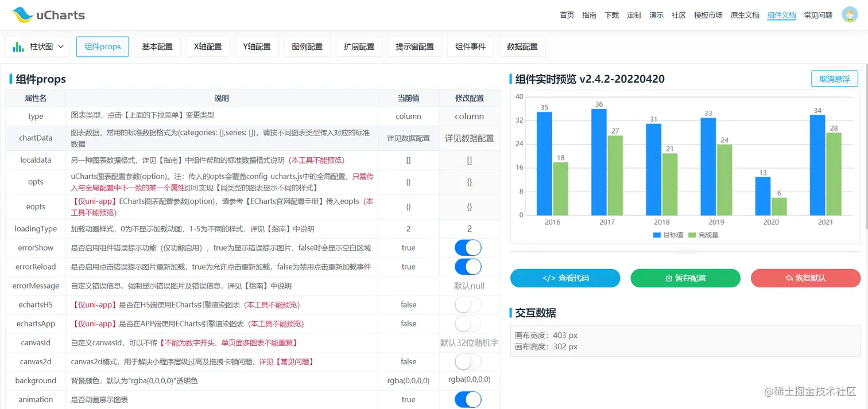Click the 取消悬浮 button
This screenshot has width=868, height=409.
(x=834, y=79)
